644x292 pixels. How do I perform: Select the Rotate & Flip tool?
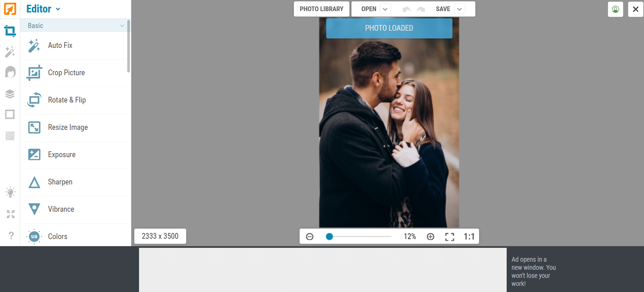pyautogui.click(x=67, y=100)
